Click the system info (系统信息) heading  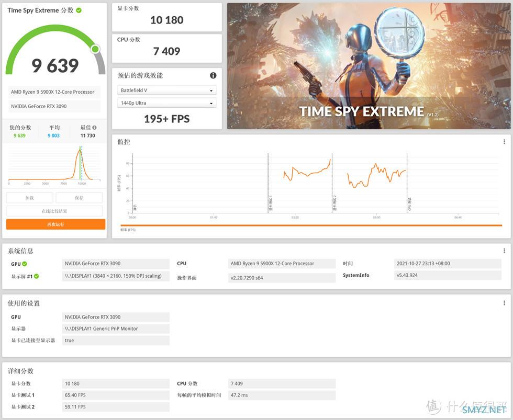coord(20,251)
